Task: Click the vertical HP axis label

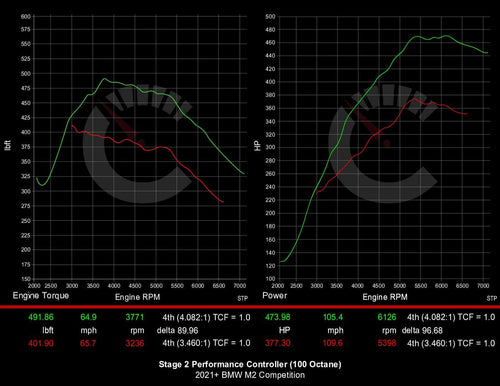Action: point(257,146)
